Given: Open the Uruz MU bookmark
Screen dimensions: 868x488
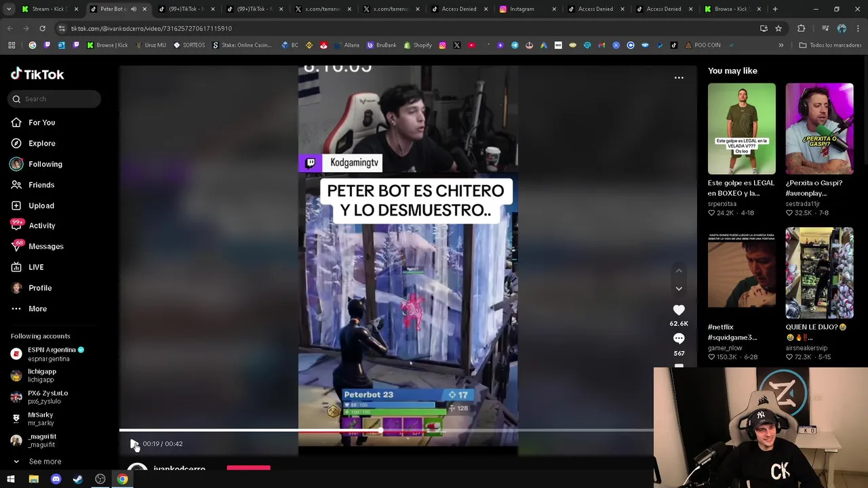Looking at the screenshot, I should click(x=151, y=45).
